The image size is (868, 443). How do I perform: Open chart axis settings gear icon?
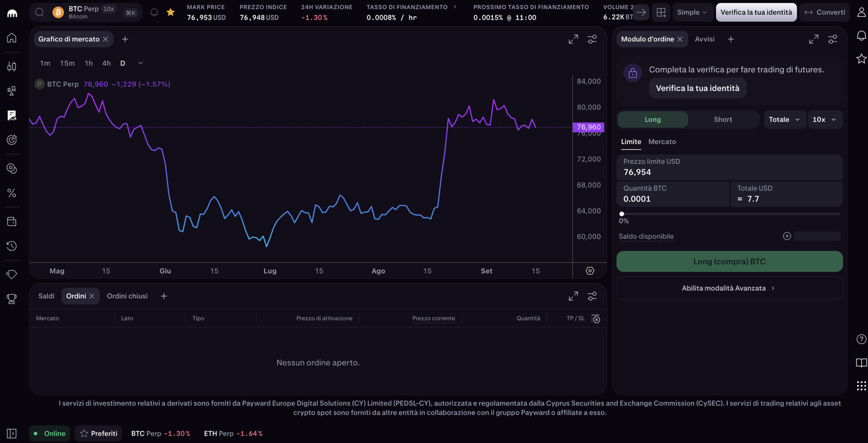tap(590, 271)
